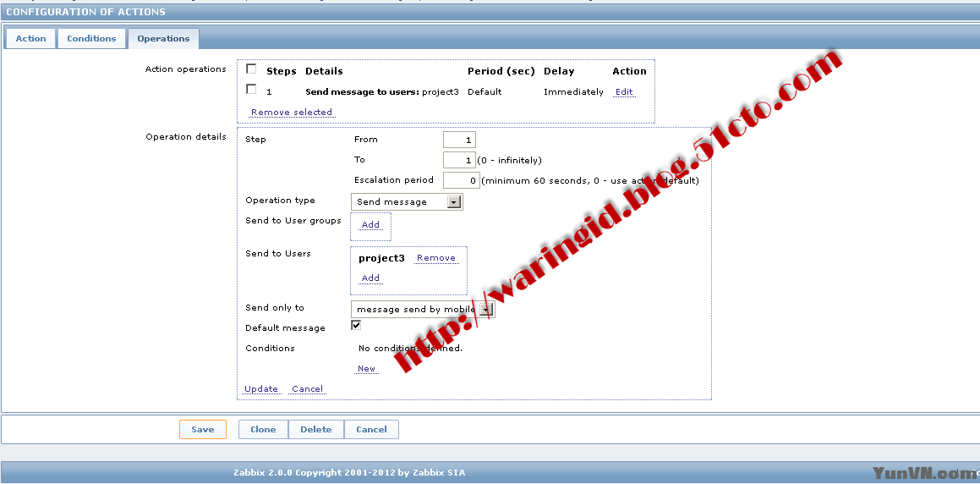Click Edit for the project3 operation

(x=624, y=92)
